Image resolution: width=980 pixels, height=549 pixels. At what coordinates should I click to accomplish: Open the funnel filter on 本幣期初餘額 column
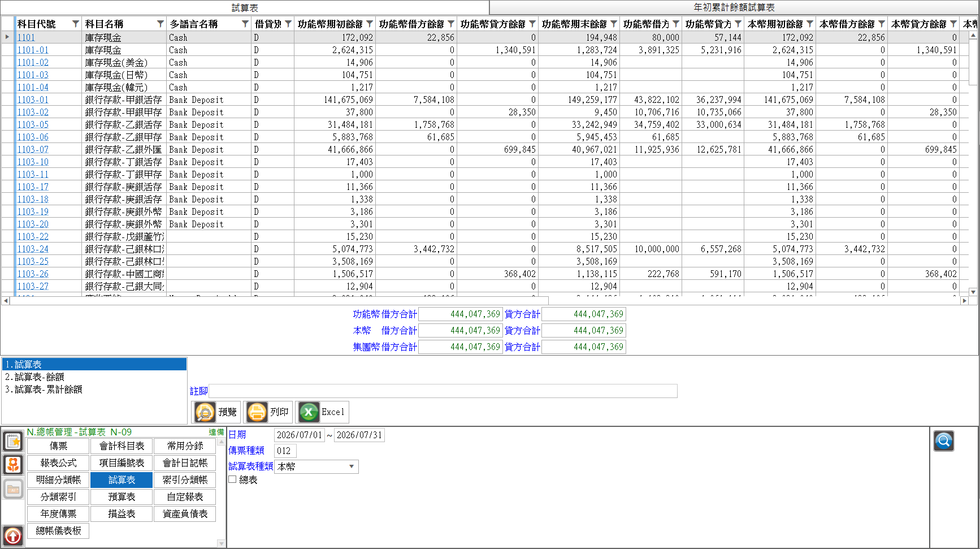[x=810, y=24]
